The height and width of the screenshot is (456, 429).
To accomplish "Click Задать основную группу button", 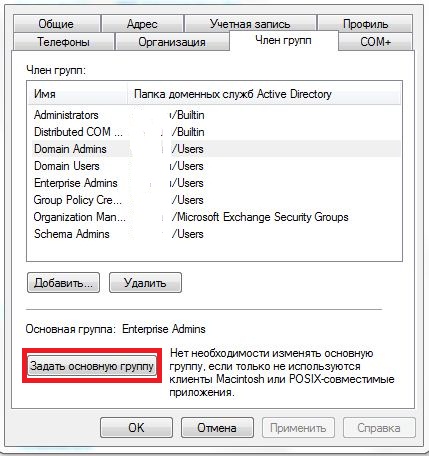I will pos(92,366).
